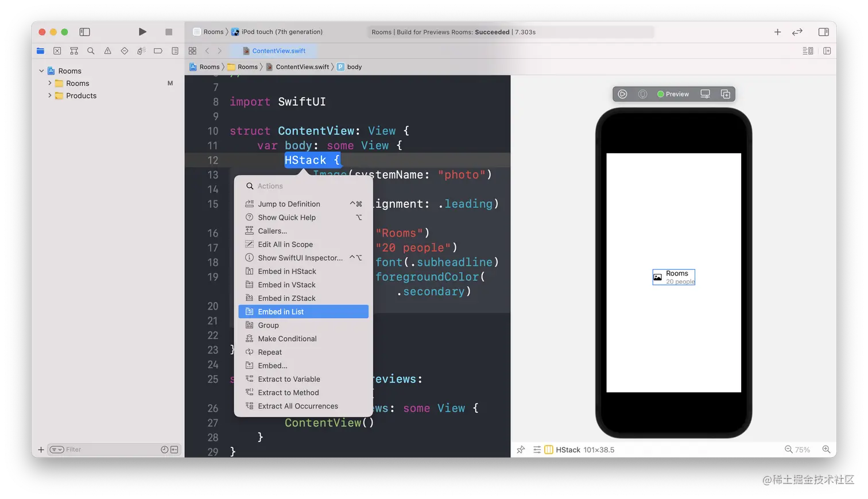This screenshot has width=868, height=499.
Task: Open the Source Control navigator
Action: 57,51
